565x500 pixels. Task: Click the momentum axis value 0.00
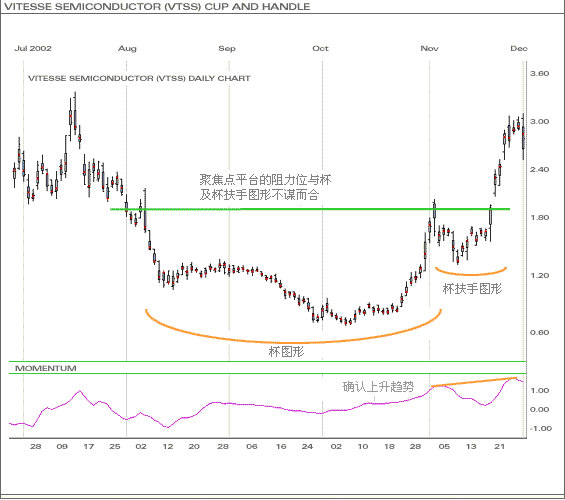pos(539,410)
